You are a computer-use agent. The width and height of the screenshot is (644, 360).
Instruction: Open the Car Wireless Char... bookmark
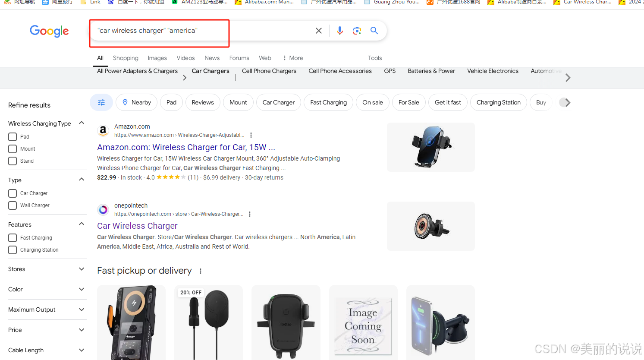582,2
